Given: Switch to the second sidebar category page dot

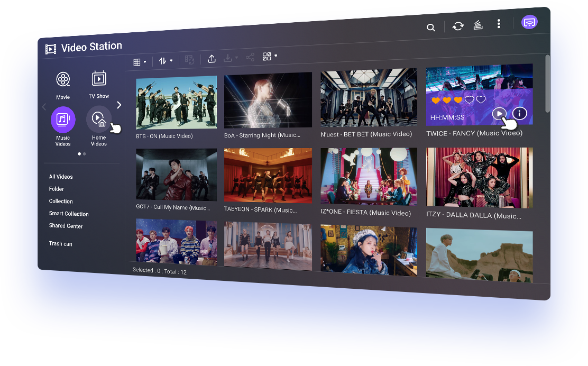Looking at the screenshot, I should coord(84,154).
